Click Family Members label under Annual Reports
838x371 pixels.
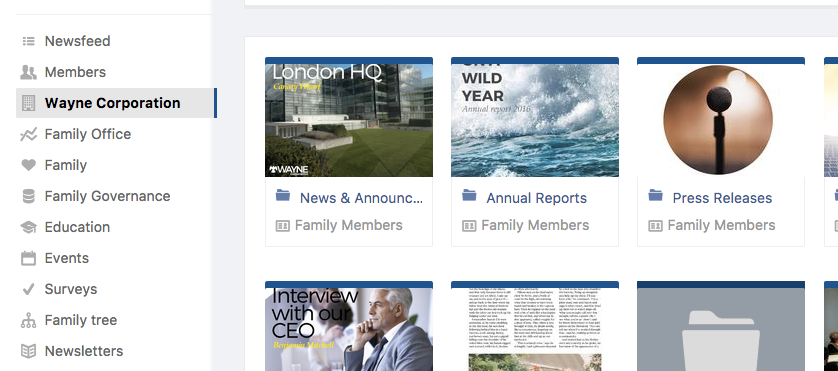pos(535,226)
